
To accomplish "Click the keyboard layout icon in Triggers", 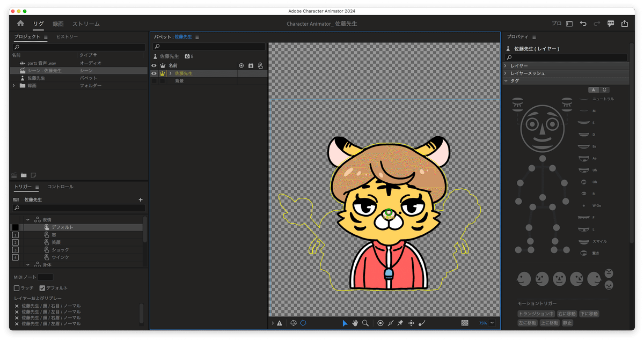I will click(16, 199).
